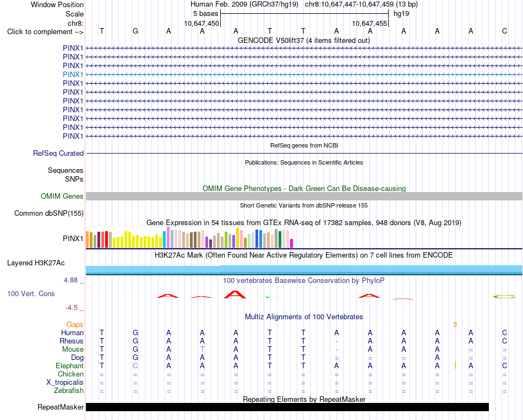Viewport: 523px width, 420px height.
Task: Click the "Common dbSNP(155)" label
Action: pos(48,213)
